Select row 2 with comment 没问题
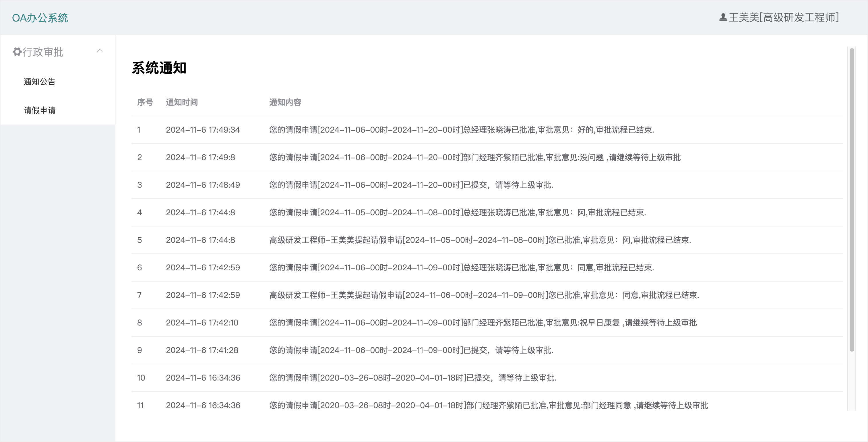 click(x=474, y=157)
